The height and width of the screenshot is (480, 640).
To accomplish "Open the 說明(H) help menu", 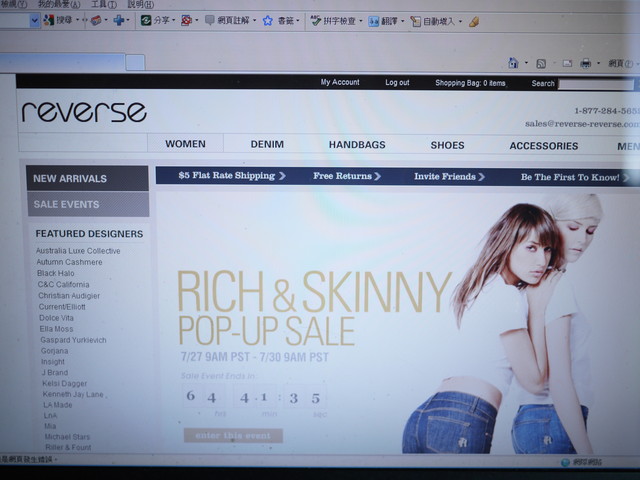I will tap(140, 4).
